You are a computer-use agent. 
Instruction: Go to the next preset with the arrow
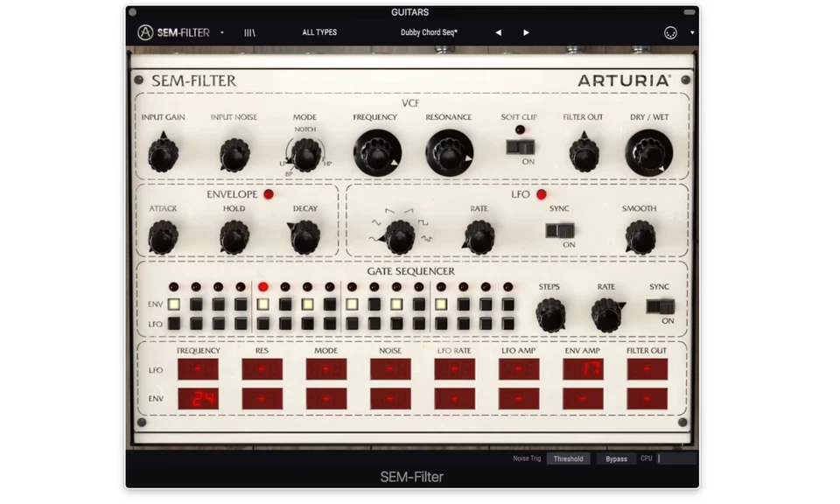525,32
